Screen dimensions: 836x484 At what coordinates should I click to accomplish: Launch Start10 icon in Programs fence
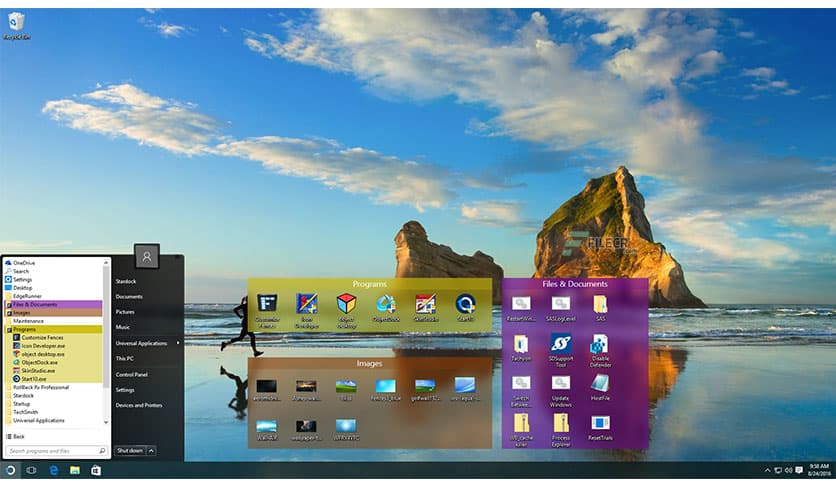coord(465,304)
